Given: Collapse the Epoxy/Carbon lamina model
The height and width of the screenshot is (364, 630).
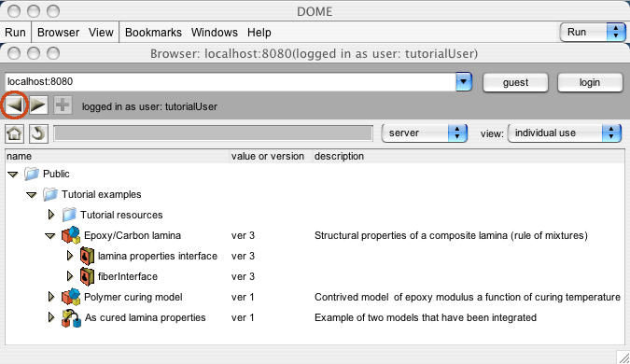Looking at the screenshot, I should [x=49, y=236].
